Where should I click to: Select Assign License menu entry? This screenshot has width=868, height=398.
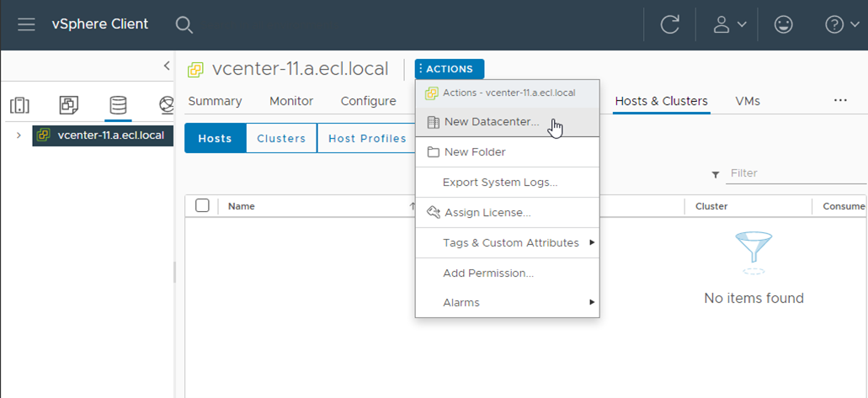pos(487,213)
